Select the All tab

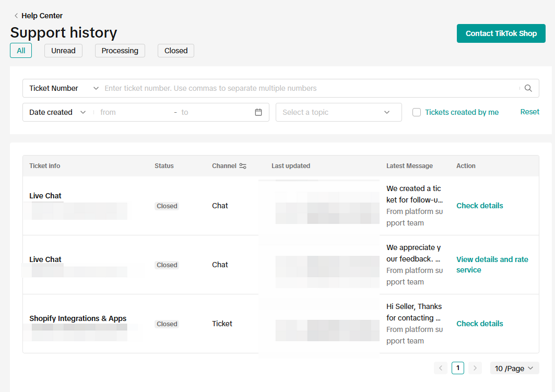tap(21, 51)
